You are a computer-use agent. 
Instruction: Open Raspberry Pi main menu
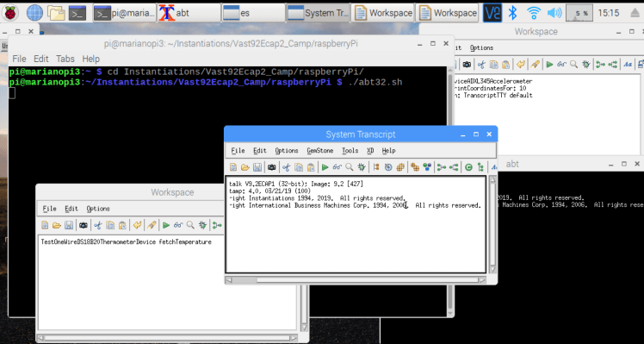click(10, 13)
